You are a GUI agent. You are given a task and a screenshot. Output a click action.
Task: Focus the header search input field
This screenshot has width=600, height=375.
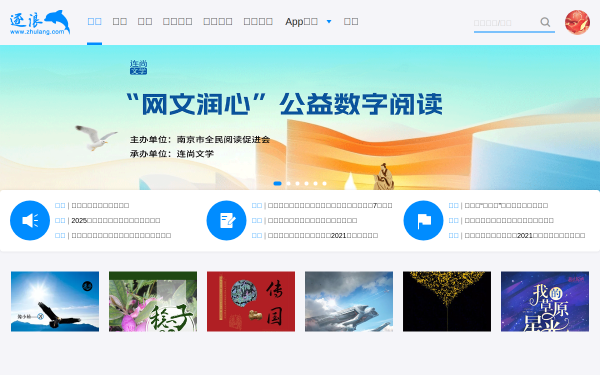tap(506, 23)
